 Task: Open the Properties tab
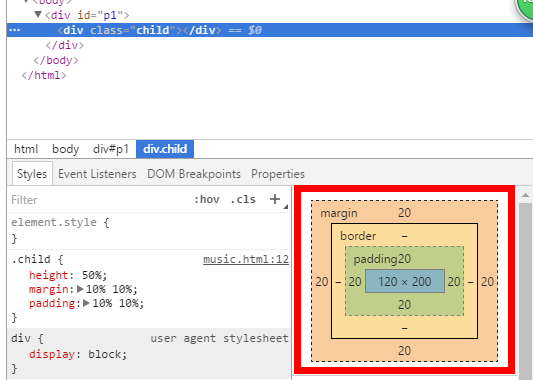tap(278, 174)
